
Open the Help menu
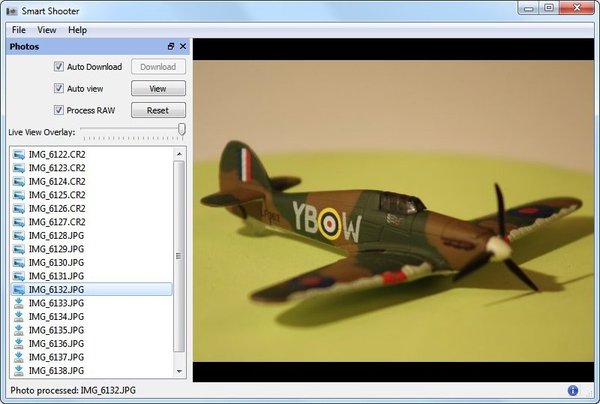(x=77, y=30)
